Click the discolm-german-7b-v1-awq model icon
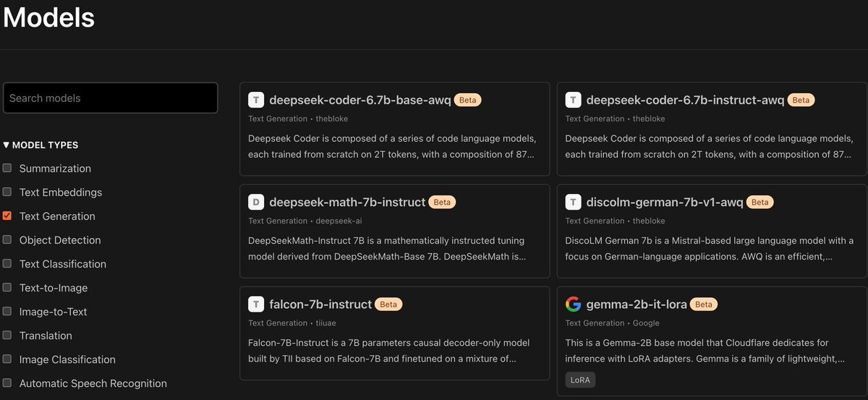Screen dimensions: 868x400 click(573, 202)
